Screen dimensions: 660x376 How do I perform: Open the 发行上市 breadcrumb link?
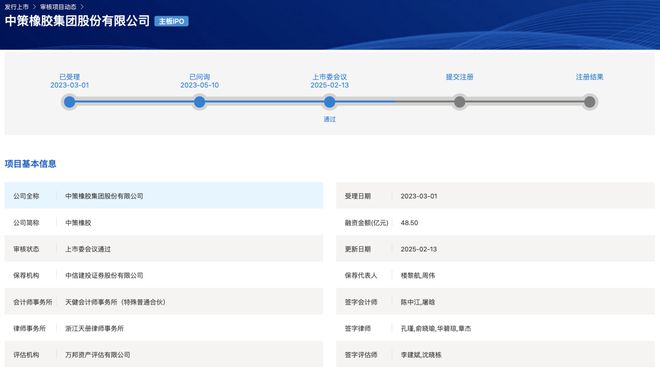click(16, 7)
